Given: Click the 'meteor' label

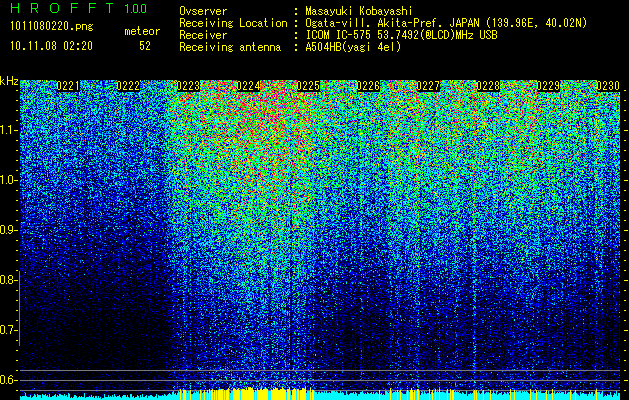Looking at the screenshot, I should click(x=142, y=31).
